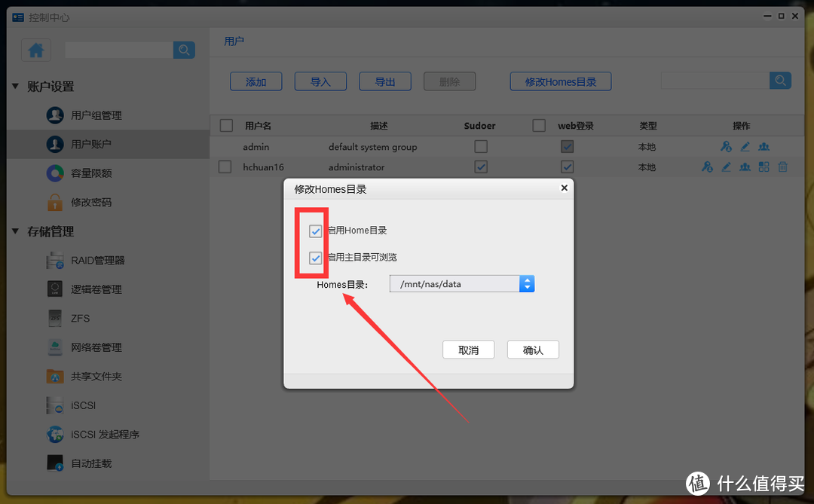Select the edit pencil icon for hchuan16
The height and width of the screenshot is (504, 814).
tap(726, 166)
